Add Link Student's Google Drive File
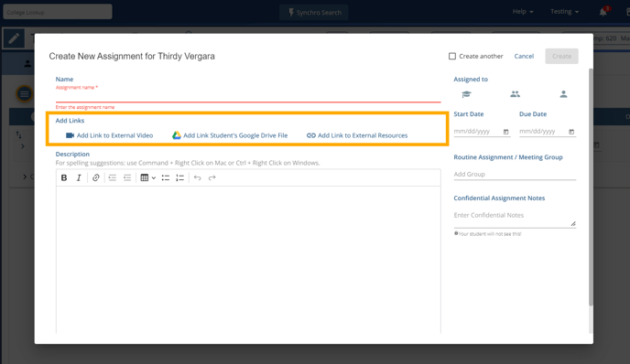The width and height of the screenshot is (630, 364). (230, 135)
